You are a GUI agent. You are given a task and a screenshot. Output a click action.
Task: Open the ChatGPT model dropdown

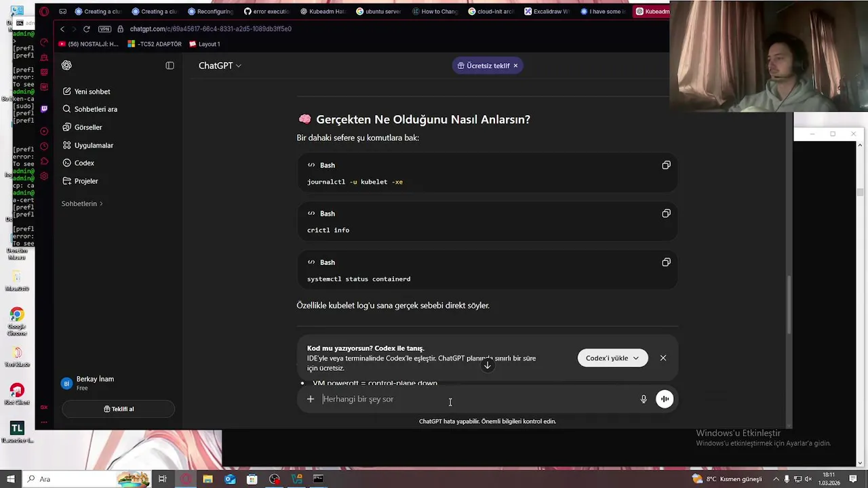coord(220,66)
